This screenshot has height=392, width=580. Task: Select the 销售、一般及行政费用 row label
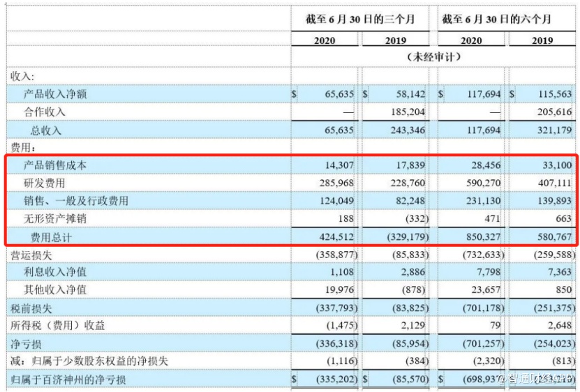pos(75,201)
